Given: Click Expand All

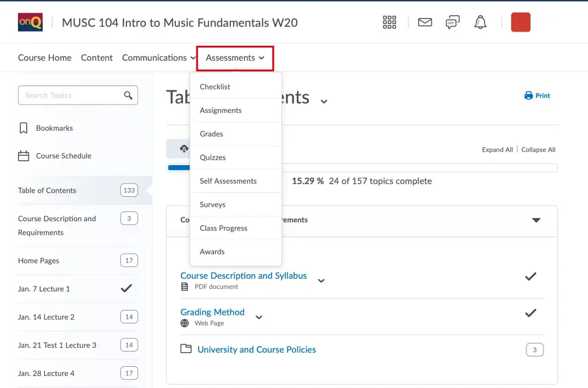Looking at the screenshot, I should point(497,150).
